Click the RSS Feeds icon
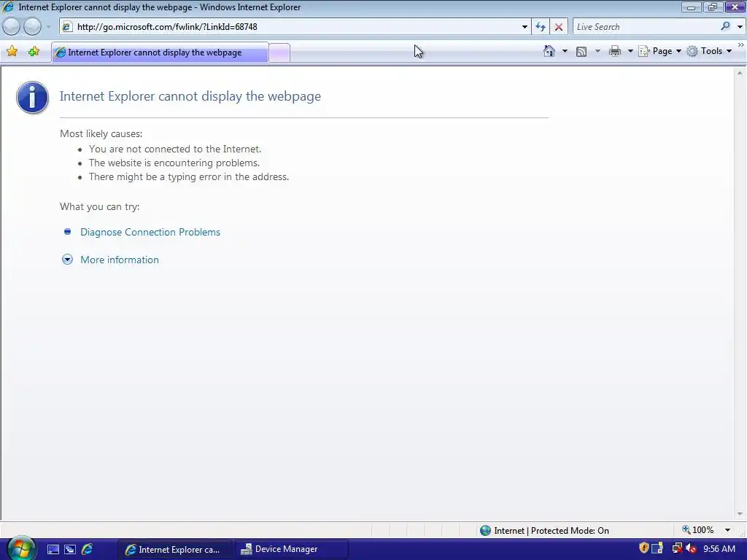 click(581, 52)
